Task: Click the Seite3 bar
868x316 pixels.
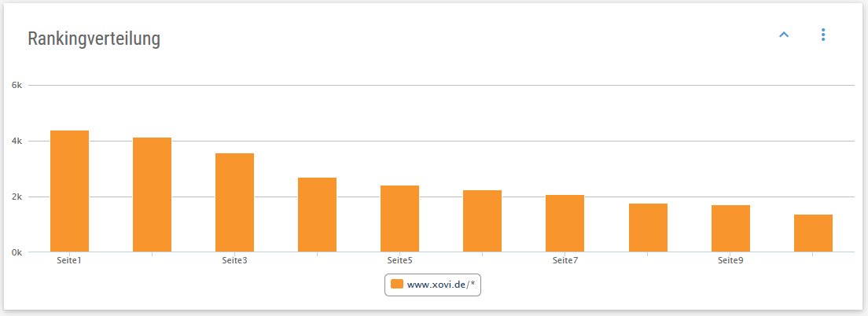Action: coord(235,203)
